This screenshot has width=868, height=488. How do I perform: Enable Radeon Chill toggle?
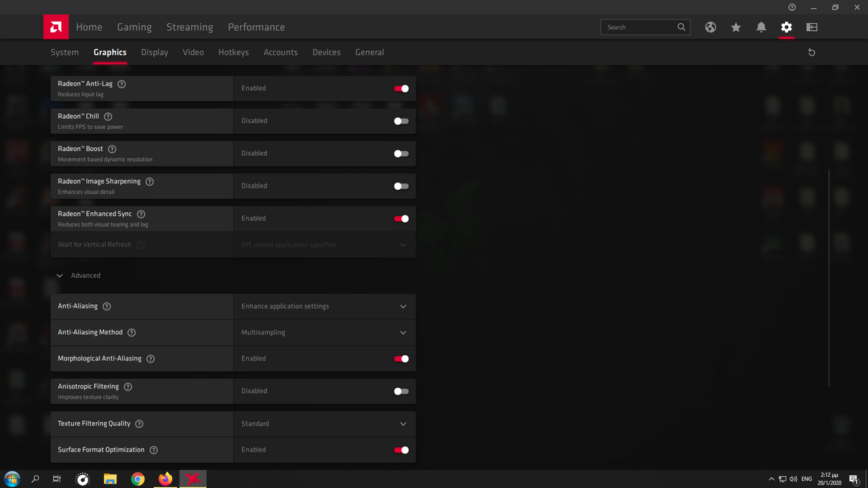[x=401, y=121]
